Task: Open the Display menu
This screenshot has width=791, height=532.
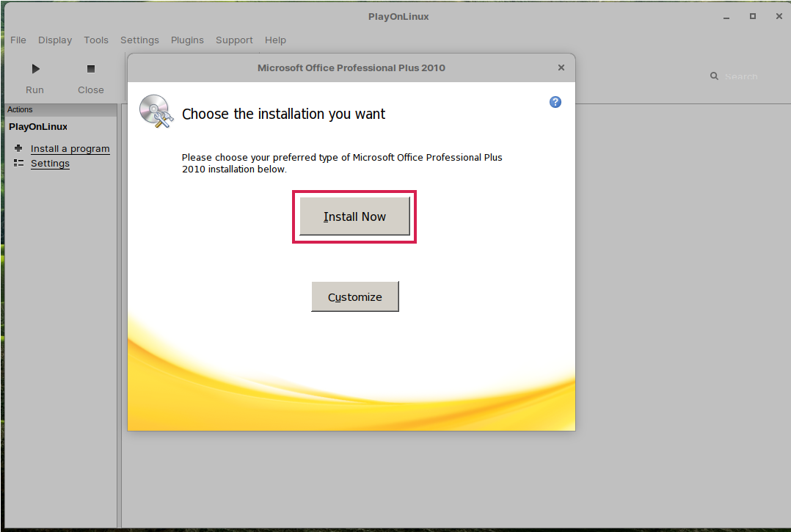Action: [55, 40]
